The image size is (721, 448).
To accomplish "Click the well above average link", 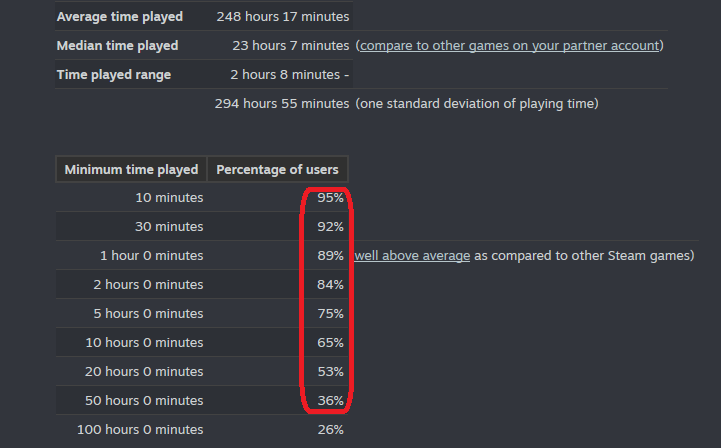I will 412,256.
